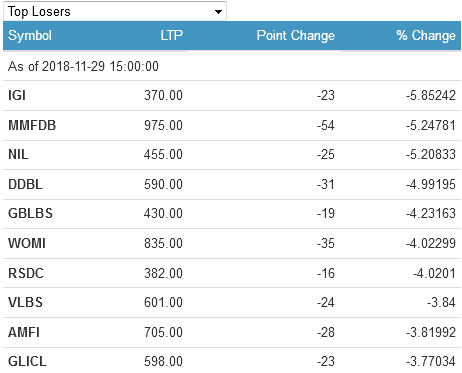Open the Top Losers dropdown
The height and width of the screenshot is (373, 462).
115,11
